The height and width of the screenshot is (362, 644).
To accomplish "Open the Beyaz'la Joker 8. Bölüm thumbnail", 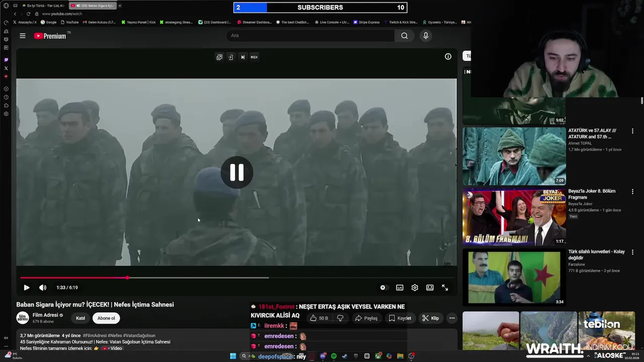I will pyautogui.click(x=514, y=216).
